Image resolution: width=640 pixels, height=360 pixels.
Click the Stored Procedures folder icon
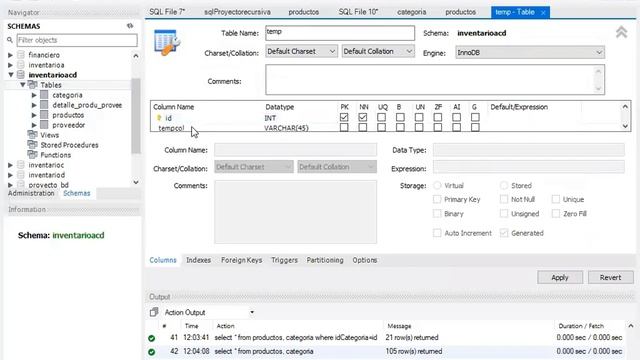(33, 145)
